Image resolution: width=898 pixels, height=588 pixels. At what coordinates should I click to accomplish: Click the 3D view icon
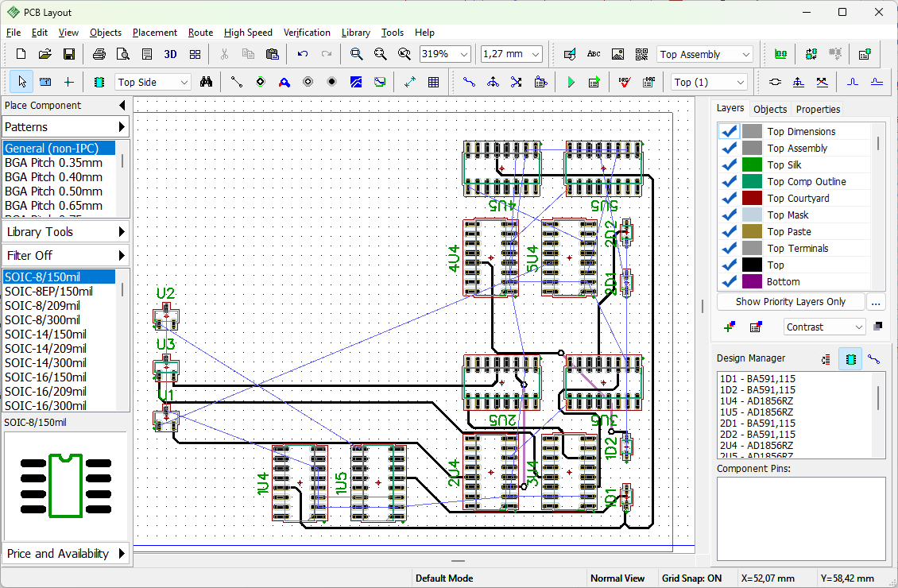pyautogui.click(x=171, y=54)
